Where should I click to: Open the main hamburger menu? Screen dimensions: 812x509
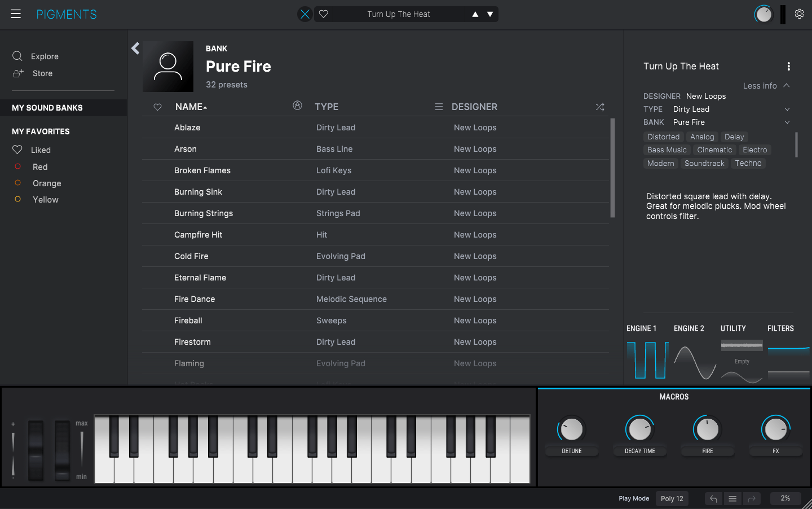point(15,14)
